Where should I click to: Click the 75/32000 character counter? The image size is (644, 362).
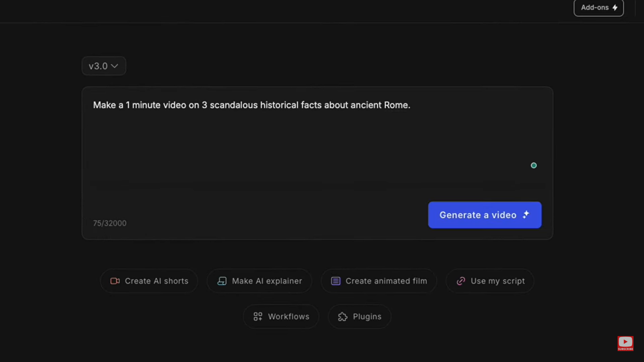tap(110, 223)
